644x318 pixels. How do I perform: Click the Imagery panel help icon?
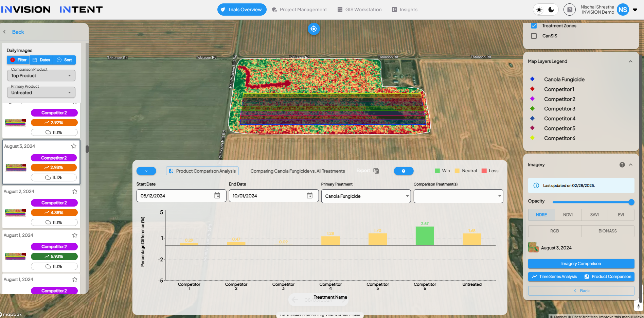(x=622, y=165)
